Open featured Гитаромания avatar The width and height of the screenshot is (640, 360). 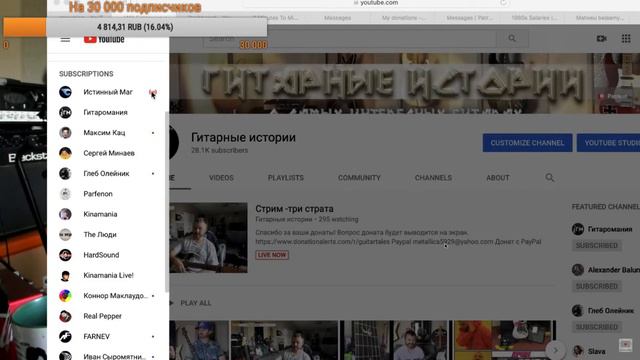[578, 229]
